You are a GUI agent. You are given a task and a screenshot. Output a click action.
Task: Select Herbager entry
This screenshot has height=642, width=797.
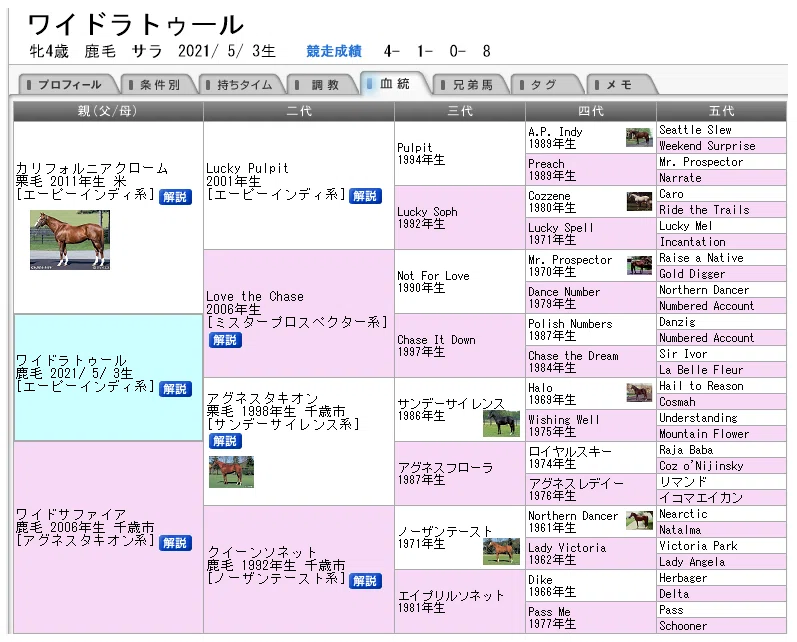721,578
